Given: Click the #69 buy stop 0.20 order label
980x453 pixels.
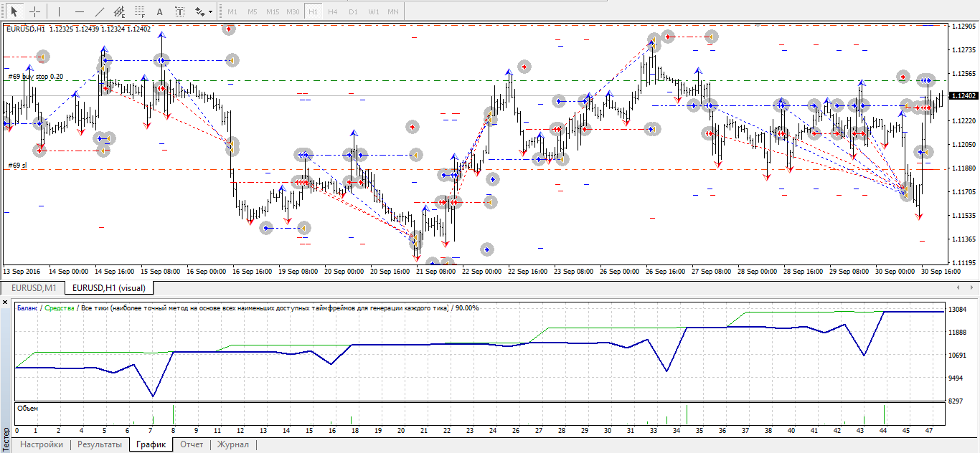Looking at the screenshot, I should click(x=35, y=76).
